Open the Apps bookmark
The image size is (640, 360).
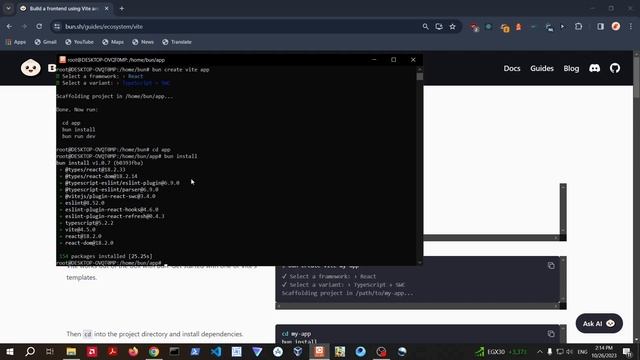pyautogui.click(x=16, y=42)
